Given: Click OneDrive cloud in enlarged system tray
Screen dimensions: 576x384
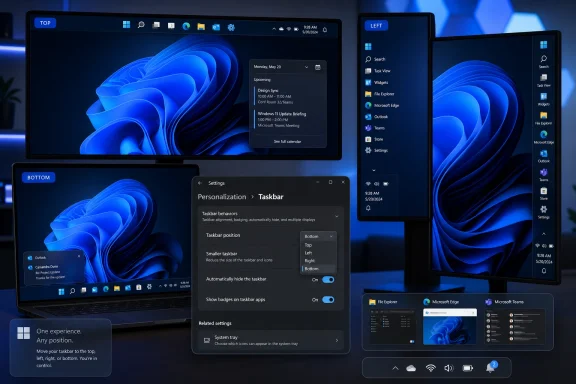Looking at the screenshot, I should point(411,368).
